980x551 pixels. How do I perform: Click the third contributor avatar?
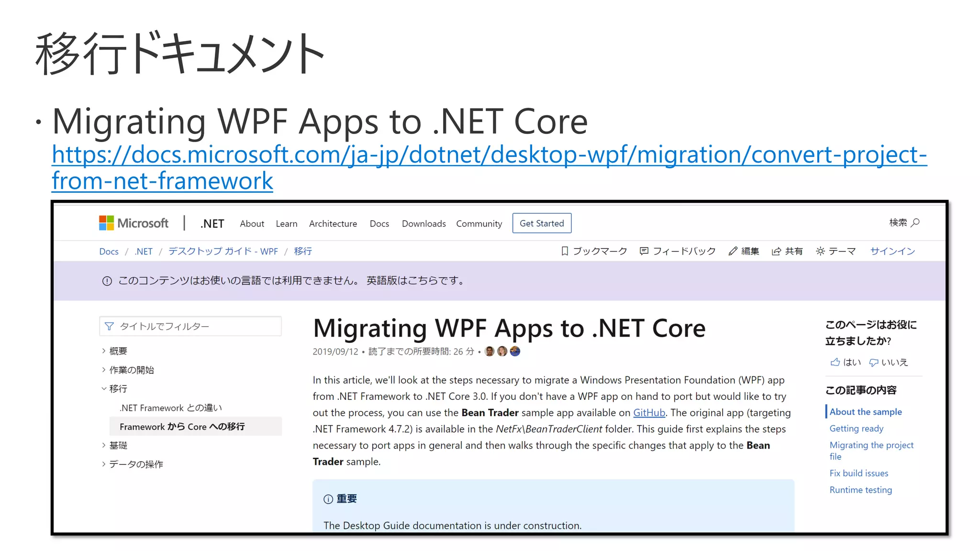pos(515,352)
